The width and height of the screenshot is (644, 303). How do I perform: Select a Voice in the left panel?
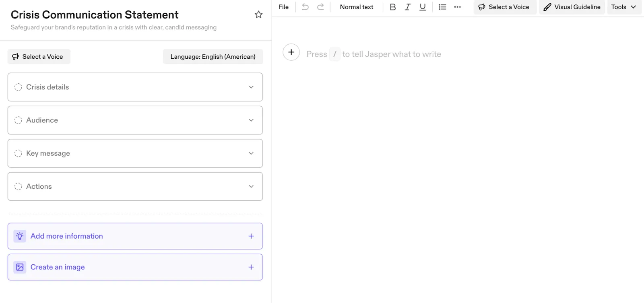tap(39, 57)
